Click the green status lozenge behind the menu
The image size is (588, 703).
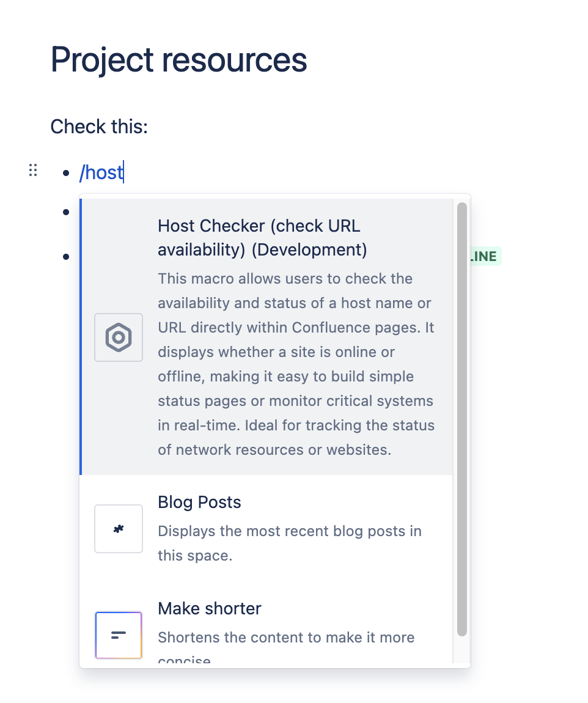point(485,257)
